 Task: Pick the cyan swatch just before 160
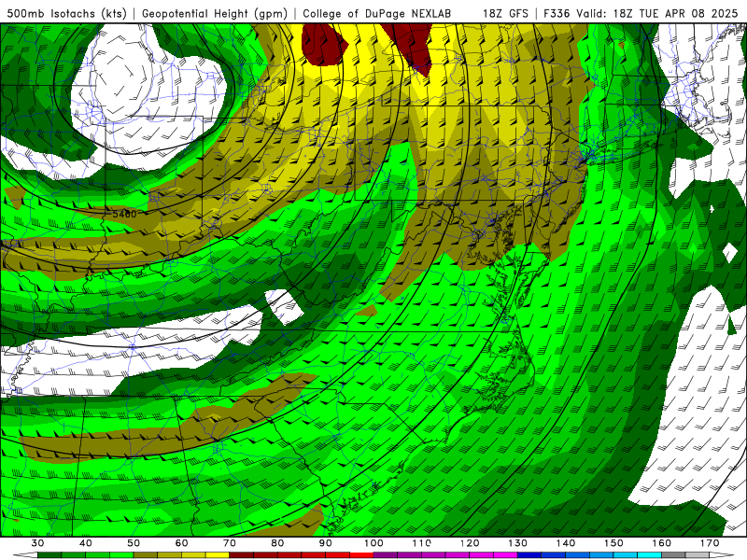649,555
